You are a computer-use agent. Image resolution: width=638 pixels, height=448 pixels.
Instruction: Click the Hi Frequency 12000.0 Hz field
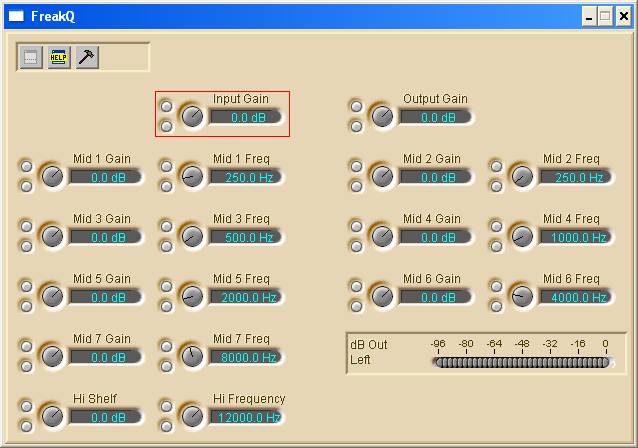coord(245,417)
